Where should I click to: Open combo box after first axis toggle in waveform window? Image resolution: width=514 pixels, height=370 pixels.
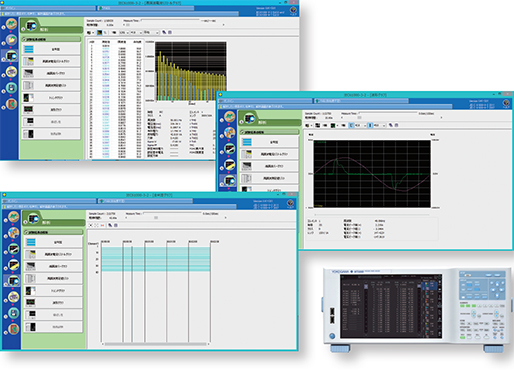(360, 125)
